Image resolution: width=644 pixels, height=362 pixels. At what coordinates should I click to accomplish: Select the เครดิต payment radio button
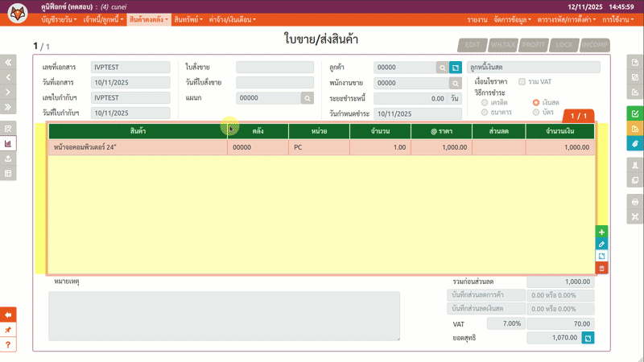coord(484,103)
